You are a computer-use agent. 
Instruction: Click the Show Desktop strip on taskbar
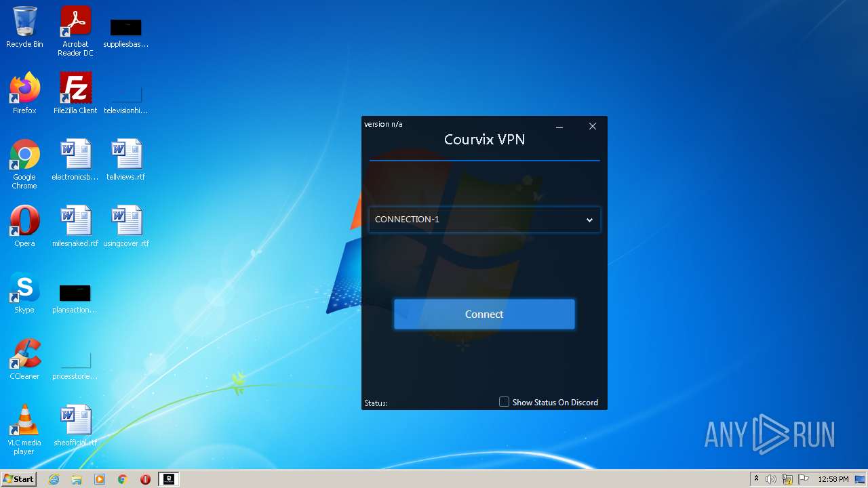tap(861, 479)
